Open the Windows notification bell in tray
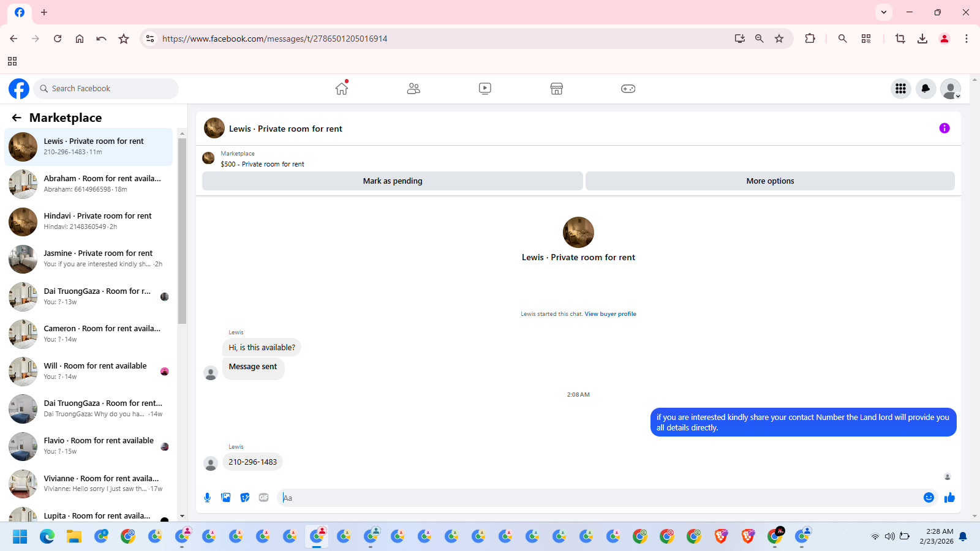 click(963, 537)
